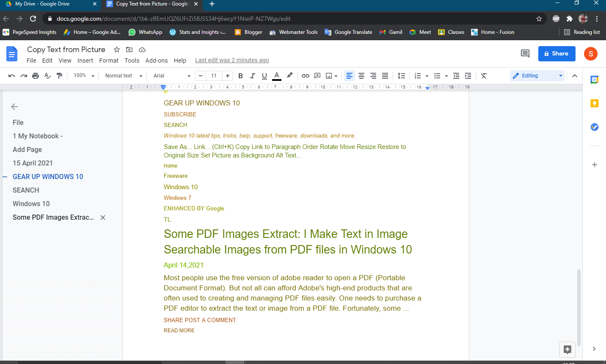
Task: Open the Edit menu
Action: [x=47, y=61]
